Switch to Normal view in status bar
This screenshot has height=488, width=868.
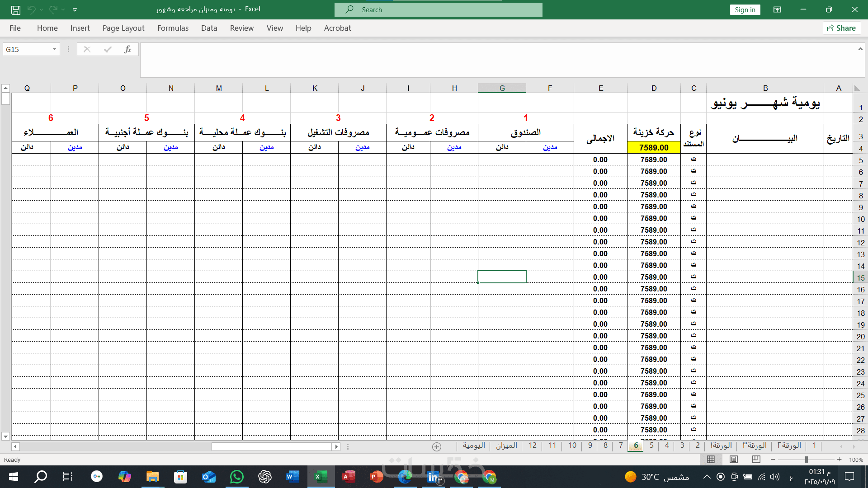point(711,460)
